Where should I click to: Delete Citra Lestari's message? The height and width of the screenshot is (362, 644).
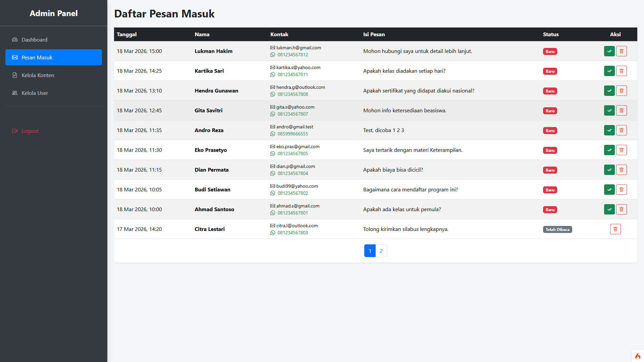pyautogui.click(x=615, y=229)
